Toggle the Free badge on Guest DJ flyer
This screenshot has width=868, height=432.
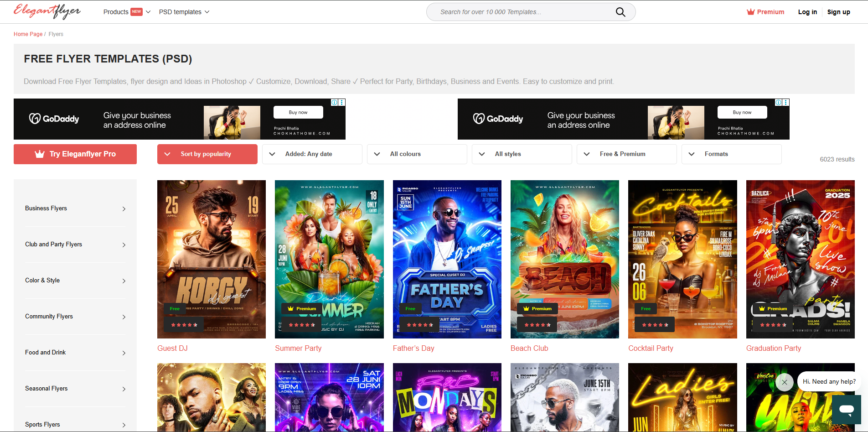pos(174,308)
